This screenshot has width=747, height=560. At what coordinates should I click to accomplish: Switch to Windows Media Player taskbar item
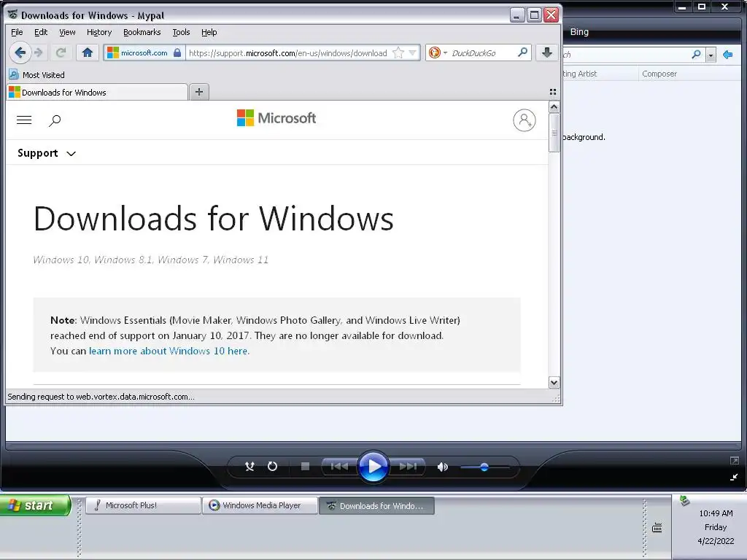point(260,506)
